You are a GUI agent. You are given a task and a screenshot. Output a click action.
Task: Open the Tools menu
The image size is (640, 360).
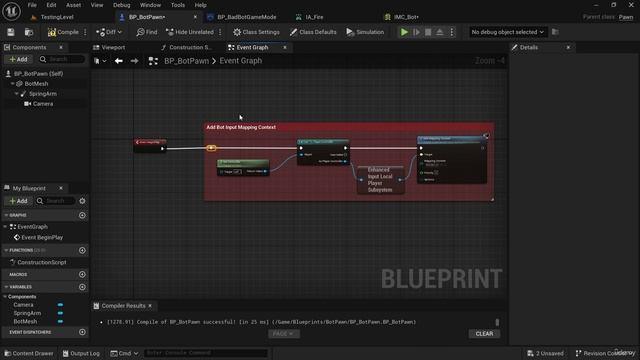178,5
